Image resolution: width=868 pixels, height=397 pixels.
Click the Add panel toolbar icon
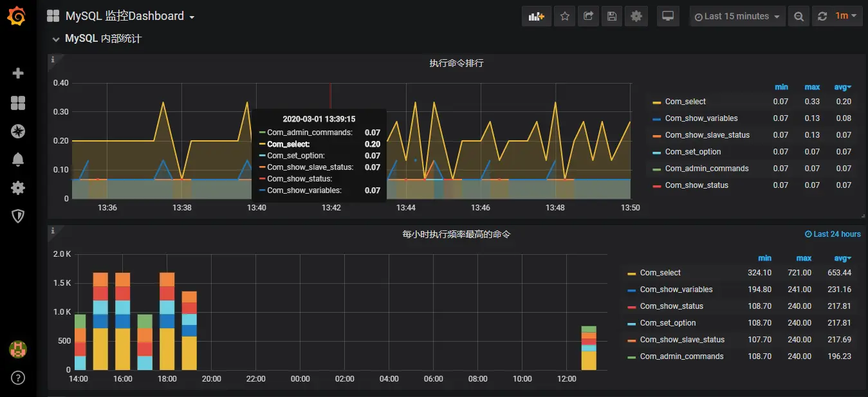click(x=536, y=17)
